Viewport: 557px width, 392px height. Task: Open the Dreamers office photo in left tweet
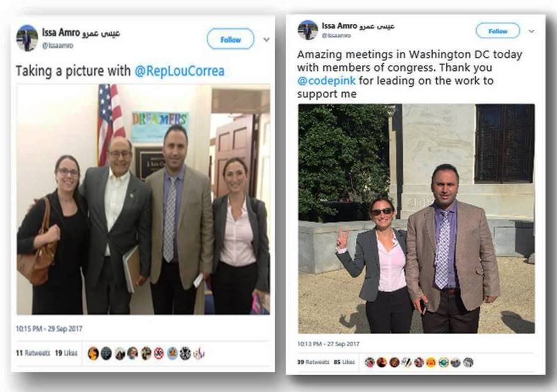pyautogui.click(x=143, y=199)
